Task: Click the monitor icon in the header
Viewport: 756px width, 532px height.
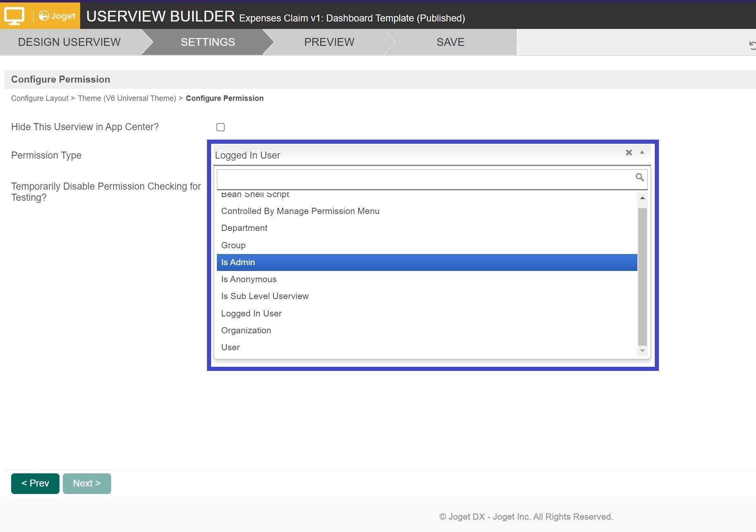Action: [14, 16]
